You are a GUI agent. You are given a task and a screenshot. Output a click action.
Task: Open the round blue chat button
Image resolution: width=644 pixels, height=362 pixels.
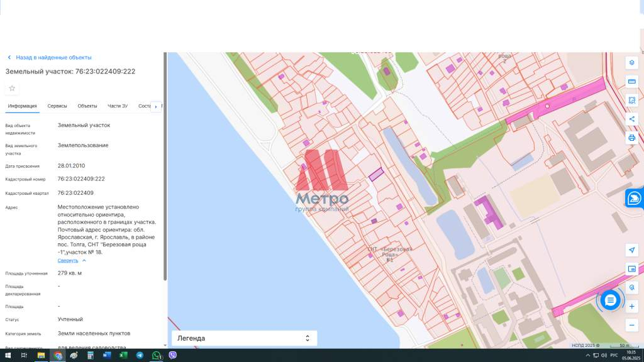coord(610,300)
